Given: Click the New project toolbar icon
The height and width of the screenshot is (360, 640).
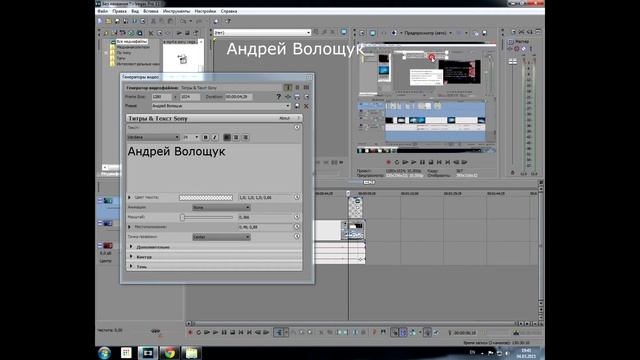Looking at the screenshot, I should [x=100, y=21].
